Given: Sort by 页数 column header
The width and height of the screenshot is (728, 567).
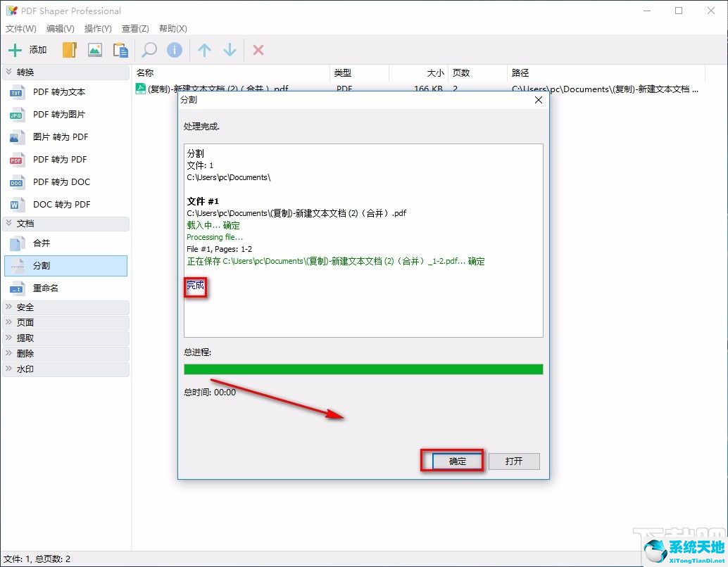Looking at the screenshot, I should tap(478, 73).
